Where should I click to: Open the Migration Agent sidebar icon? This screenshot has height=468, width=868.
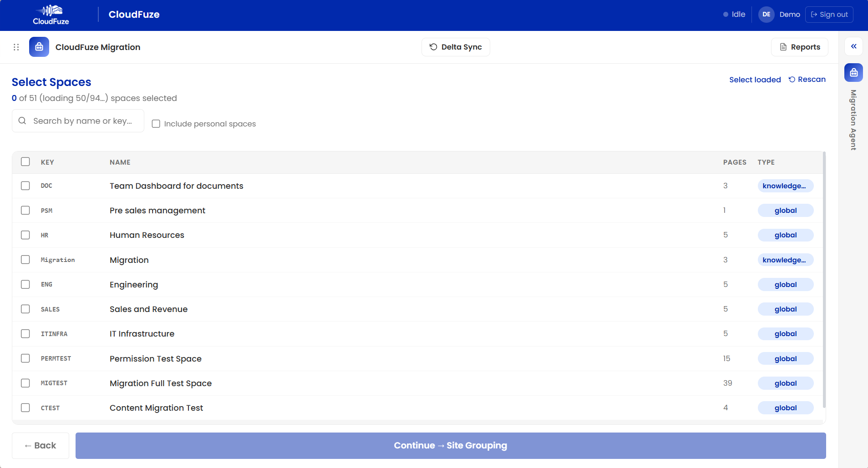[854, 73]
